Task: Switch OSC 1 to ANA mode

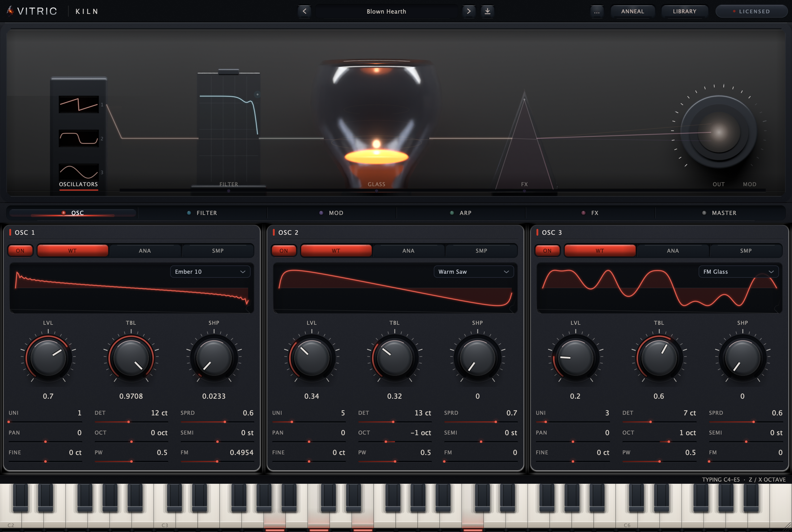Action: (145, 251)
